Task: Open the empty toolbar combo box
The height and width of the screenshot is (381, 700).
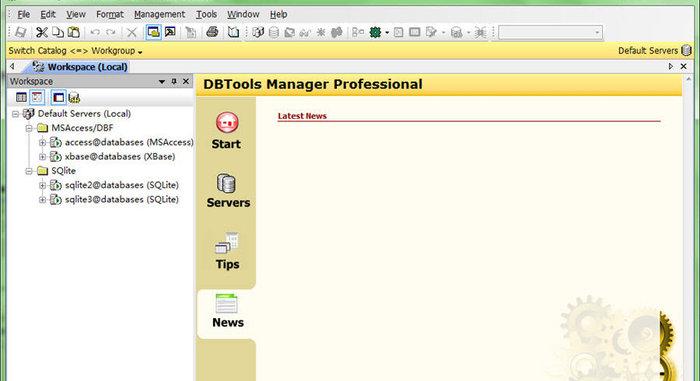Action: point(550,32)
